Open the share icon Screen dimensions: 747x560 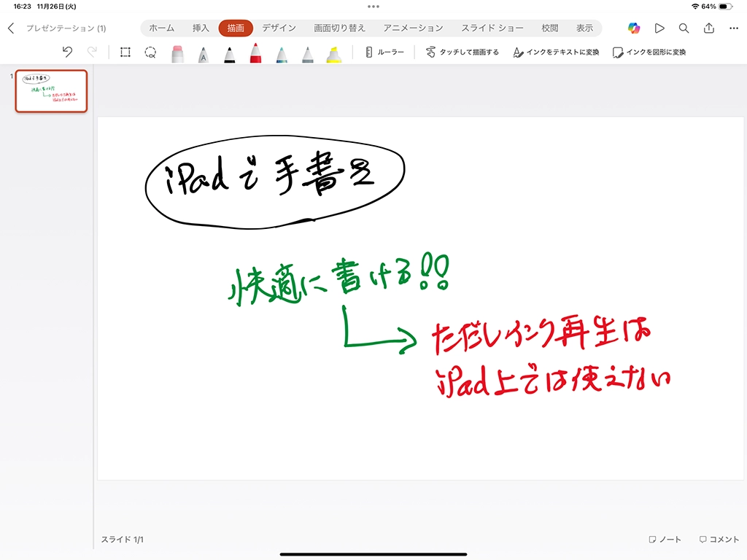point(709,28)
